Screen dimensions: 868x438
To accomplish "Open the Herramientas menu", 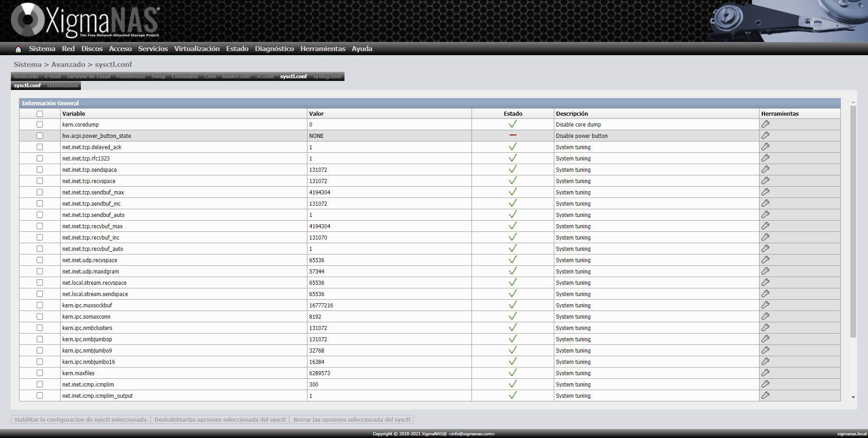I will click(323, 49).
